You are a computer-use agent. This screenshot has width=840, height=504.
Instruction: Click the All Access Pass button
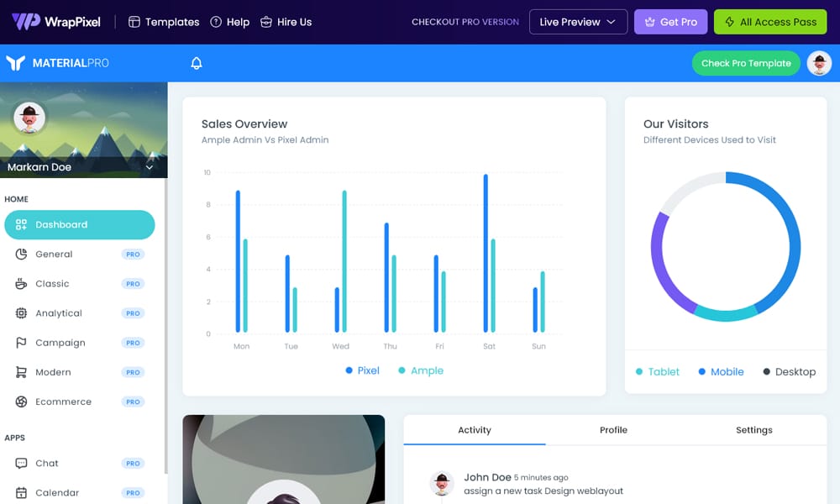770,22
